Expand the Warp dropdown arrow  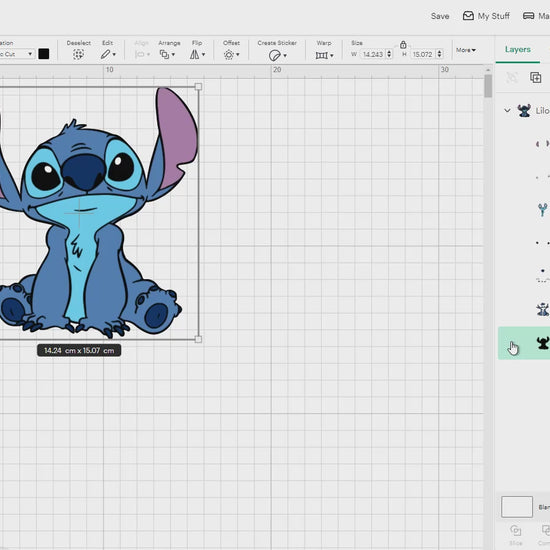(x=332, y=55)
